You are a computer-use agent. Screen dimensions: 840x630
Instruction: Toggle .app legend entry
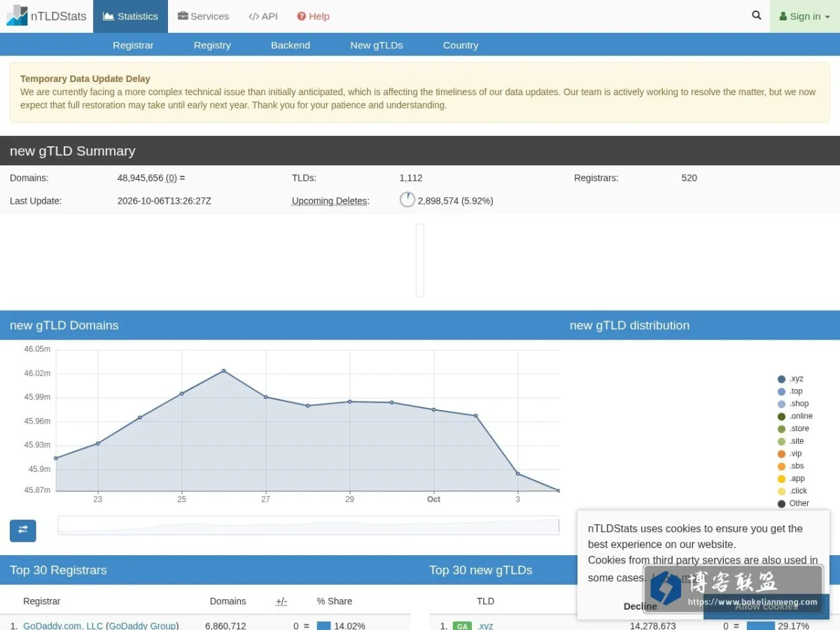click(x=791, y=479)
